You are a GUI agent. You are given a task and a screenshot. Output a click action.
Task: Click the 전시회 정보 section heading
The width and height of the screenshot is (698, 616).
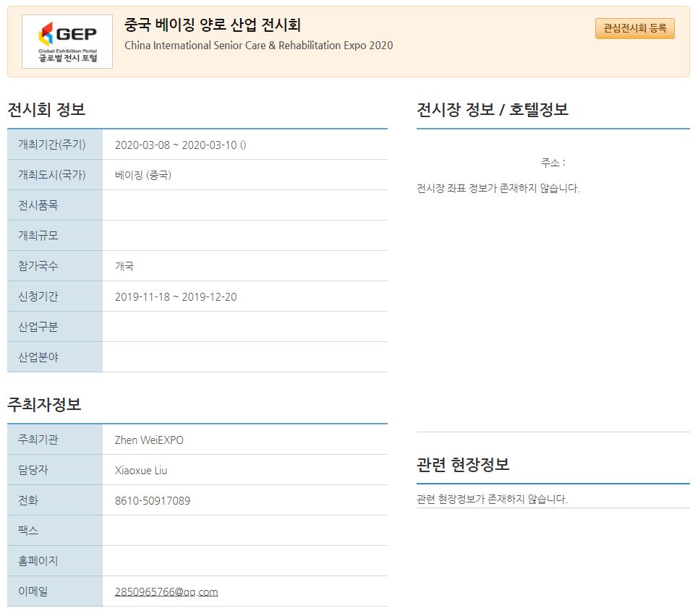pyautogui.click(x=46, y=109)
